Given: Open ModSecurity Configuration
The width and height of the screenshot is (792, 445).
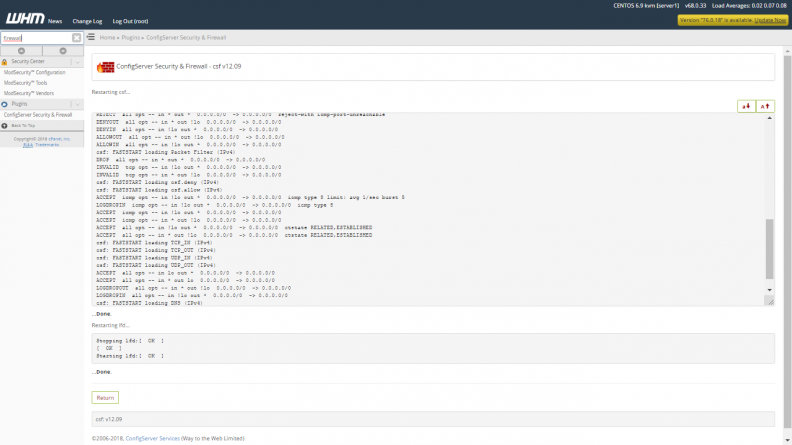Looking at the screenshot, I should click(x=34, y=72).
